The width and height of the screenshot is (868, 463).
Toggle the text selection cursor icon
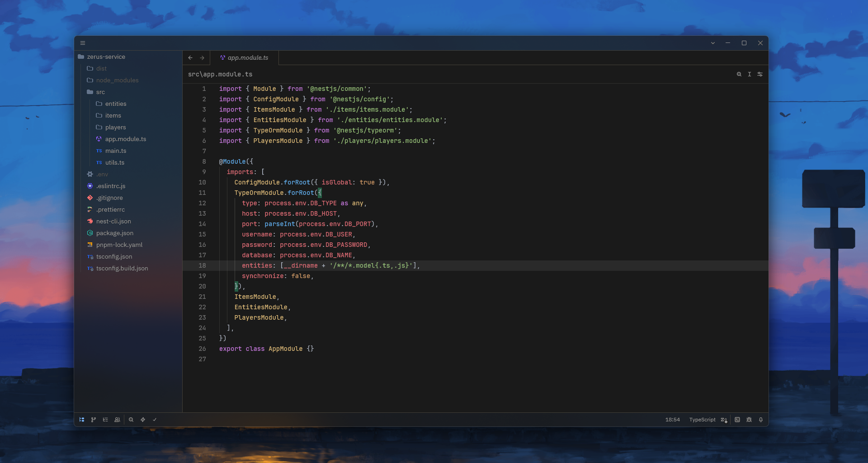pyautogui.click(x=750, y=74)
